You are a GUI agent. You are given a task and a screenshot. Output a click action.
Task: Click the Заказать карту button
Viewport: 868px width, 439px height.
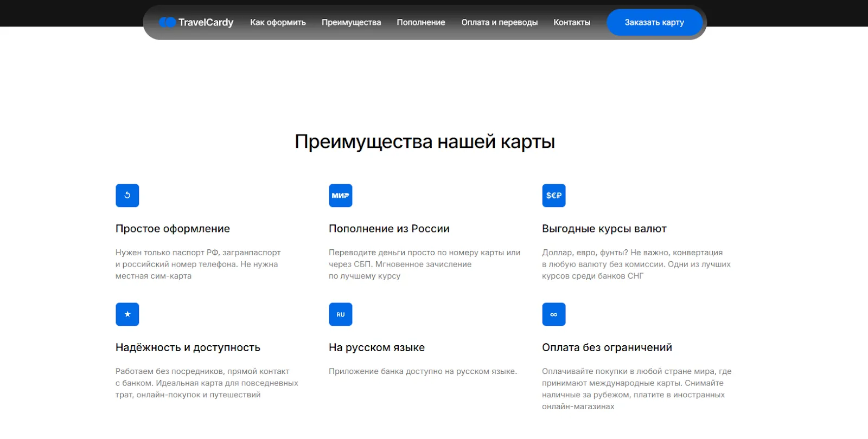(654, 22)
